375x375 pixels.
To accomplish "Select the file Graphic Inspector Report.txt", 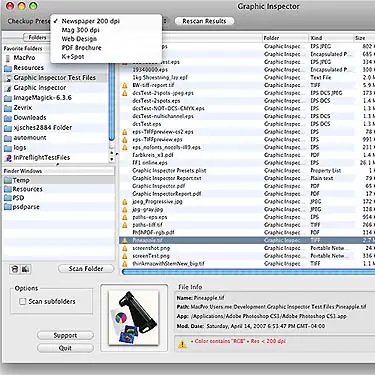I will (x=167, y=178).
